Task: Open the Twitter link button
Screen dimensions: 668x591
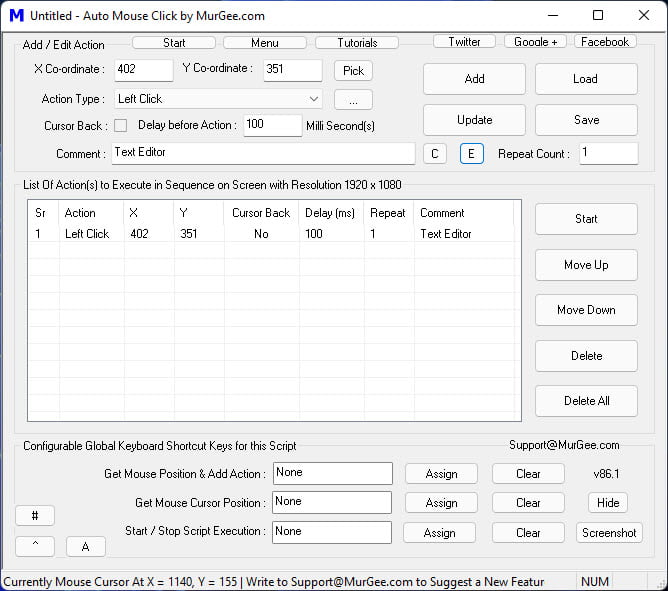Action: point(464,42)
